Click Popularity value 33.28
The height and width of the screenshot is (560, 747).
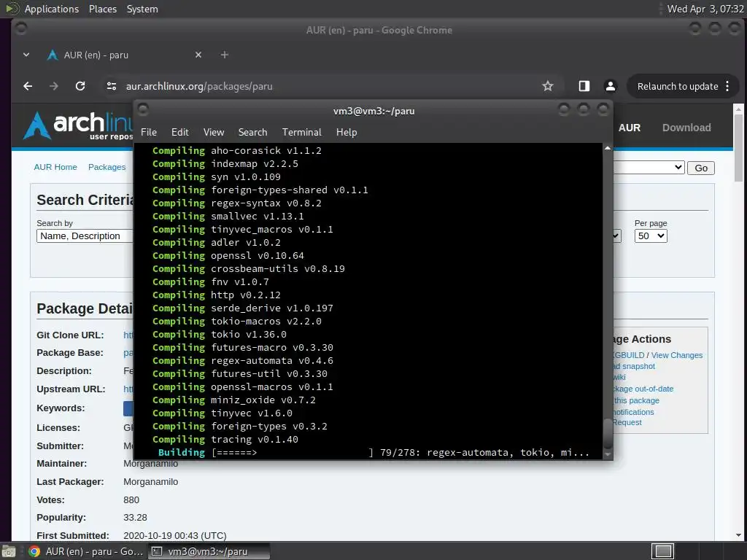point(135,518)
